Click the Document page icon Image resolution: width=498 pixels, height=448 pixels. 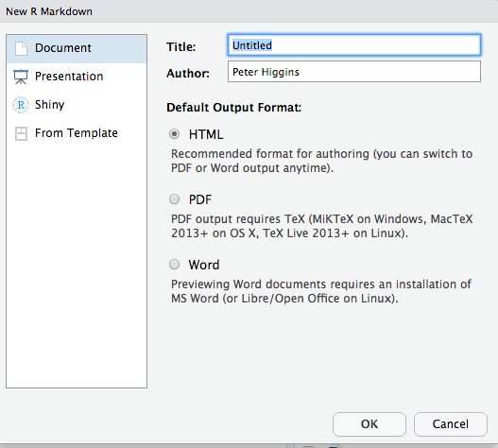(21, 48)
